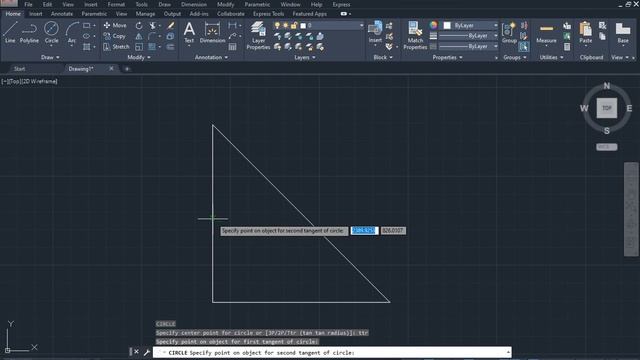Image resolution: width=640 pixels, height=360 pixels.
Task: Click the Rotate icon in Modify panel
Action: [x=139, y=25]
